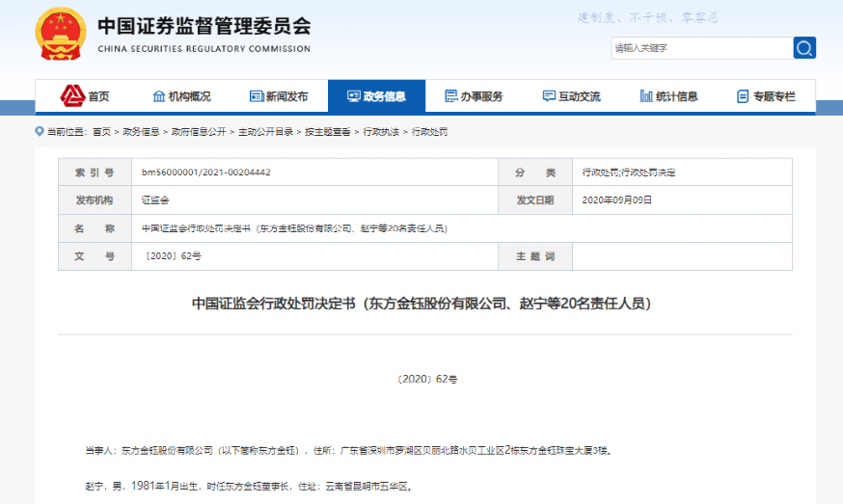
Task: Click the blue search magnifier button
Action: [x=804, y=48]
